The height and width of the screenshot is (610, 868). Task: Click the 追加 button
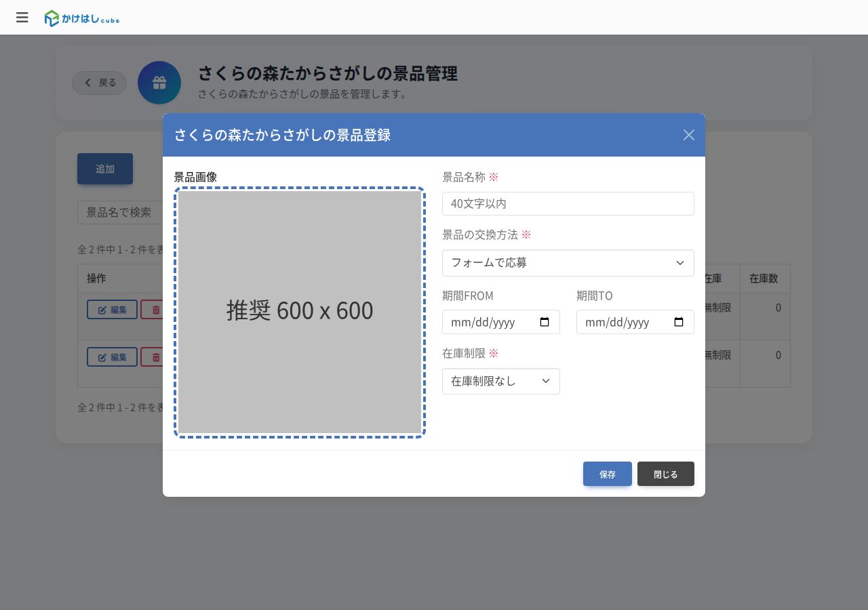click(105, 169)
